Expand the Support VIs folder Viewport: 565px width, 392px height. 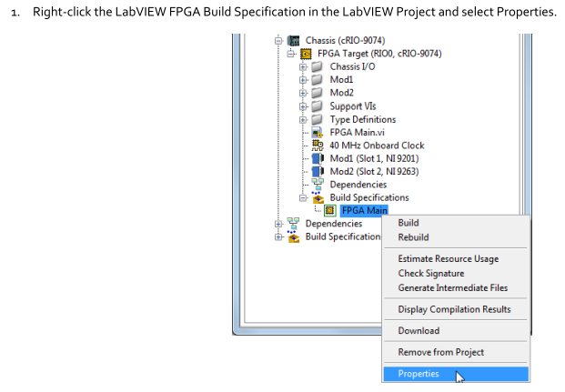pos(303,106)
